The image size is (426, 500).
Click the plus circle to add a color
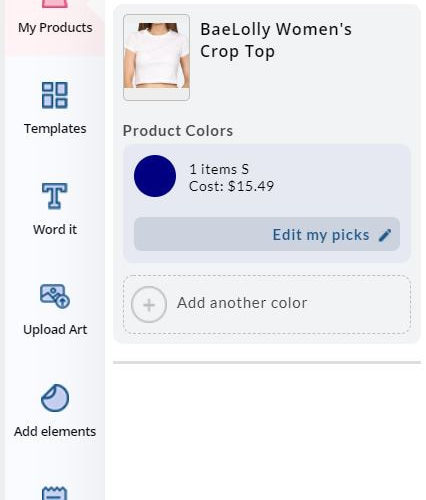(149, 304)
